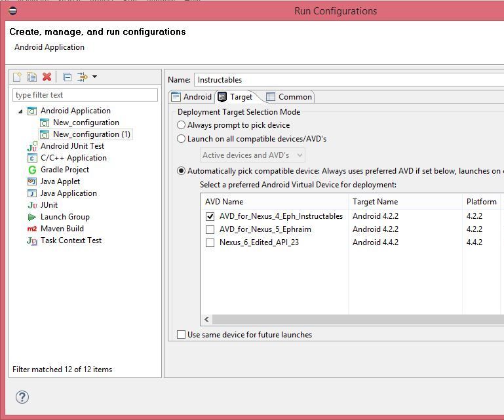This screenshot has height=420, width=504.
Task: Click the Launch Group green arrow icon
Action: pos(32,218)
